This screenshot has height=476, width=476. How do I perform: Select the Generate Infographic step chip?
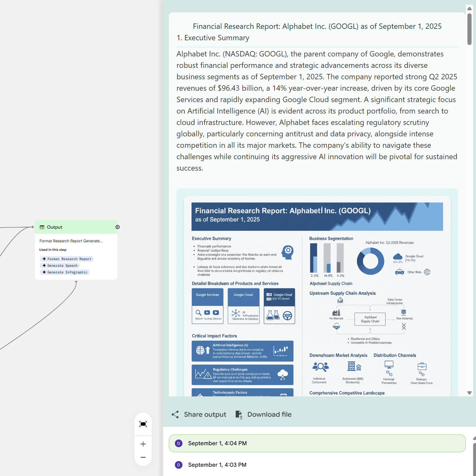[x=65, y=272]
